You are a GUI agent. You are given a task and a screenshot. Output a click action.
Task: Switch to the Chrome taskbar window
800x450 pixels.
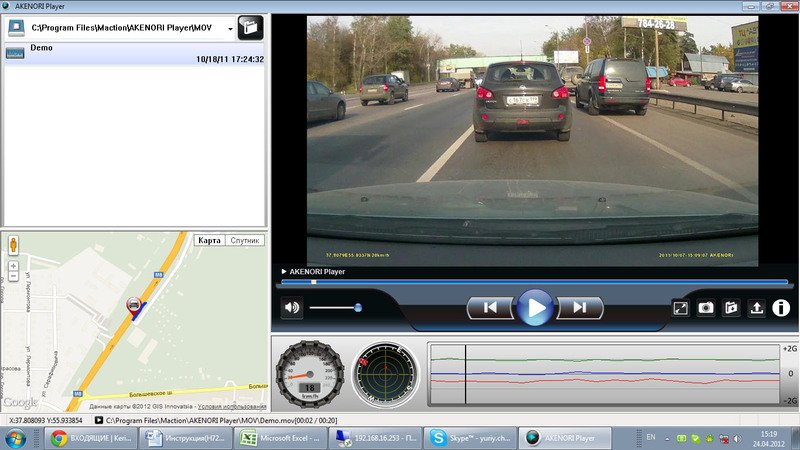click(x=91, y=438)
